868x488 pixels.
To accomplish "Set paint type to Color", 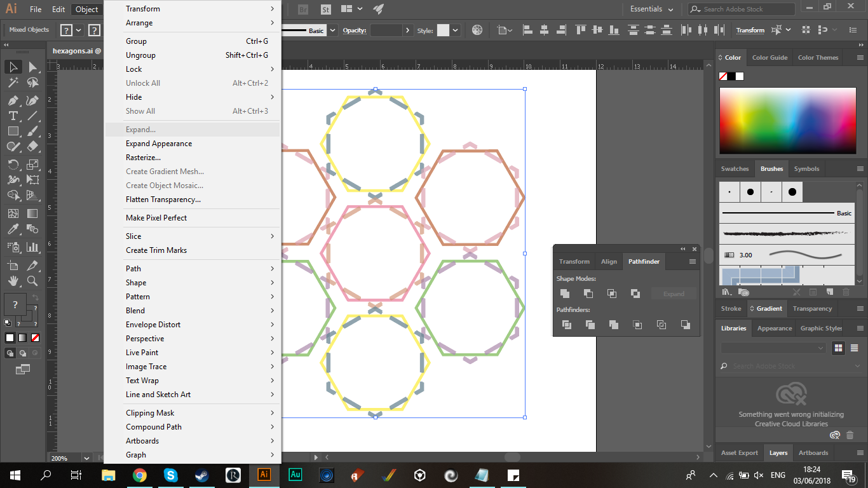I will point(10,338).
